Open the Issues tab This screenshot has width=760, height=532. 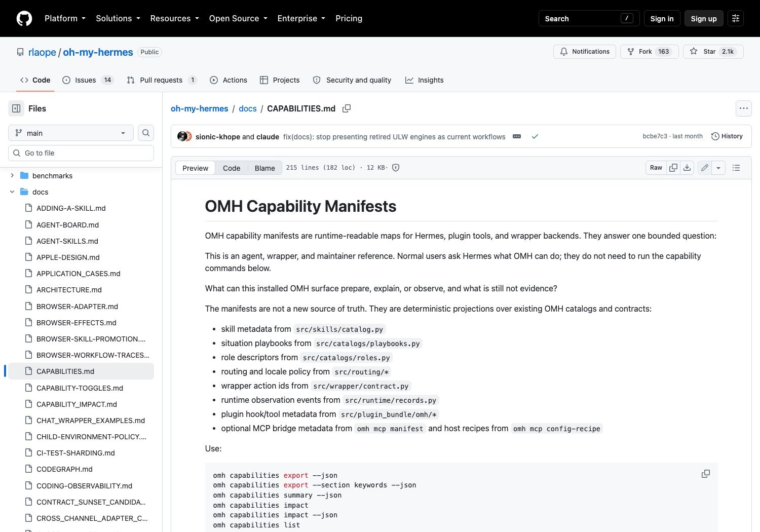click(88, 80)
